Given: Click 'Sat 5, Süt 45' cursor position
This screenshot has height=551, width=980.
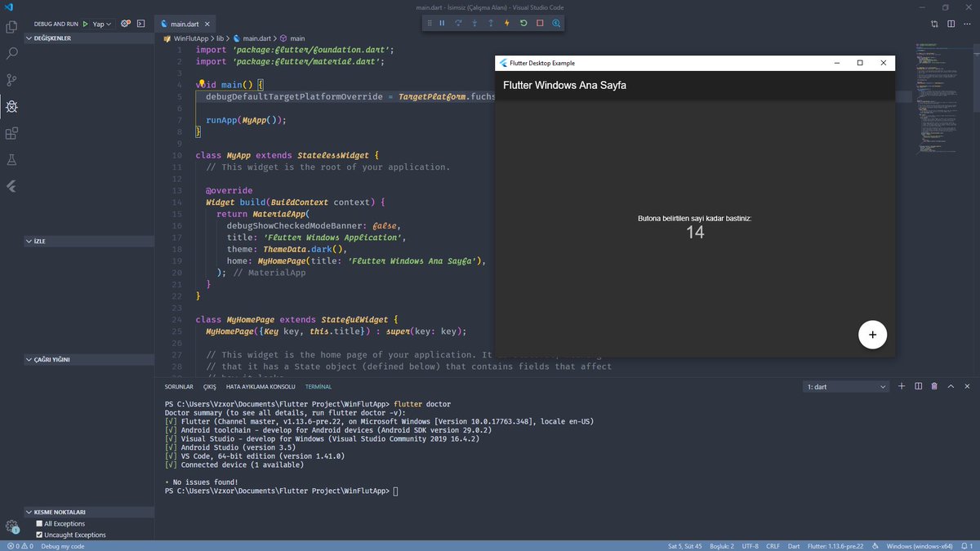Looking at the screenshot, I should point(684,545).
